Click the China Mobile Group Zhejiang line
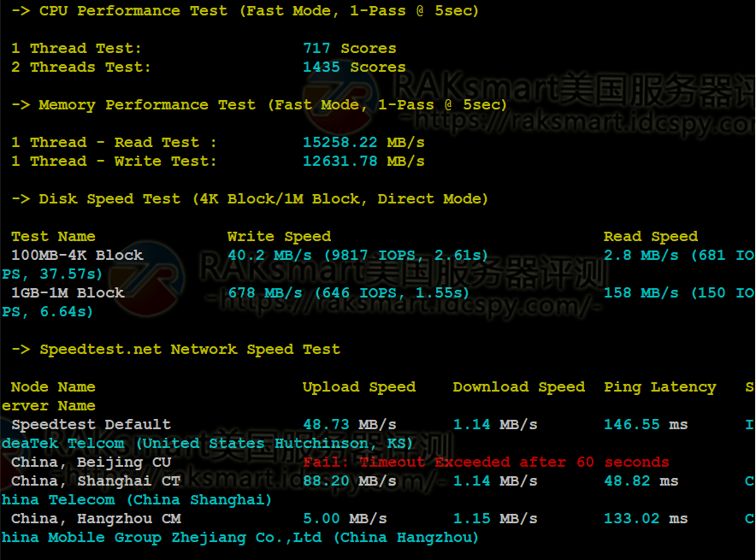756x560 pixels. pos(240,538)
